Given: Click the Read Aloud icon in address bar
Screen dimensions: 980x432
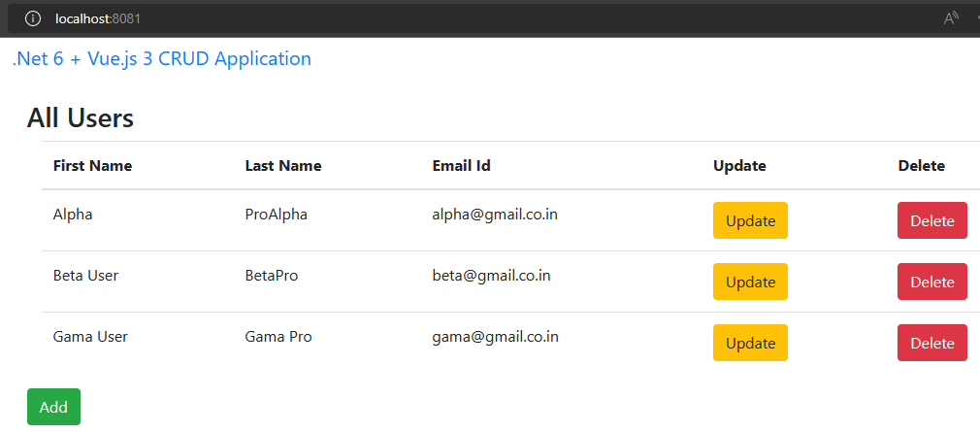Looking at the screenshot, I should [x=951, y=18].
